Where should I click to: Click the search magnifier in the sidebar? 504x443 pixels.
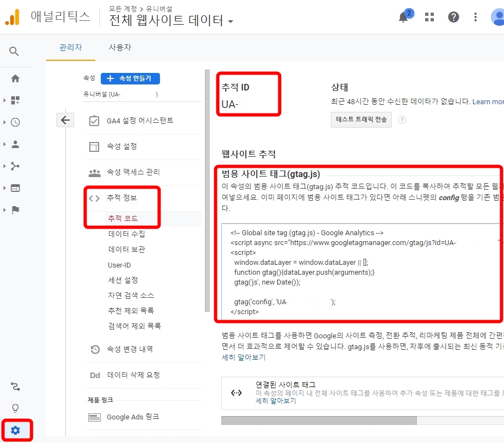14,51
